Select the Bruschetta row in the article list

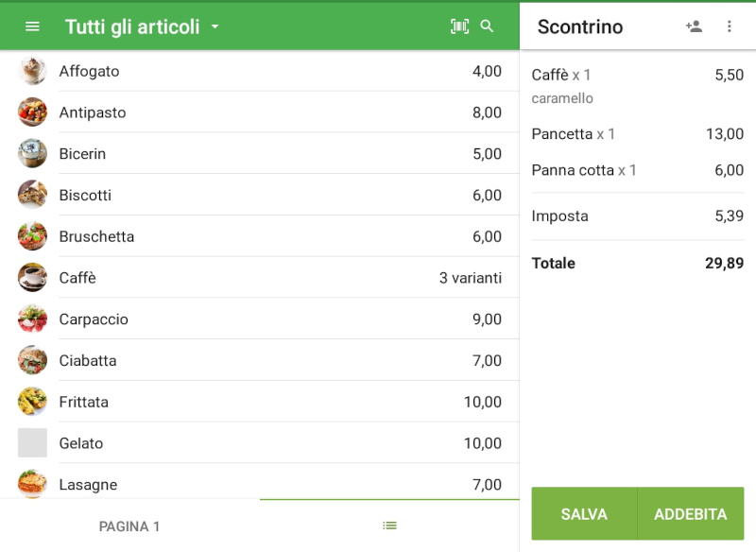(260, 236)
